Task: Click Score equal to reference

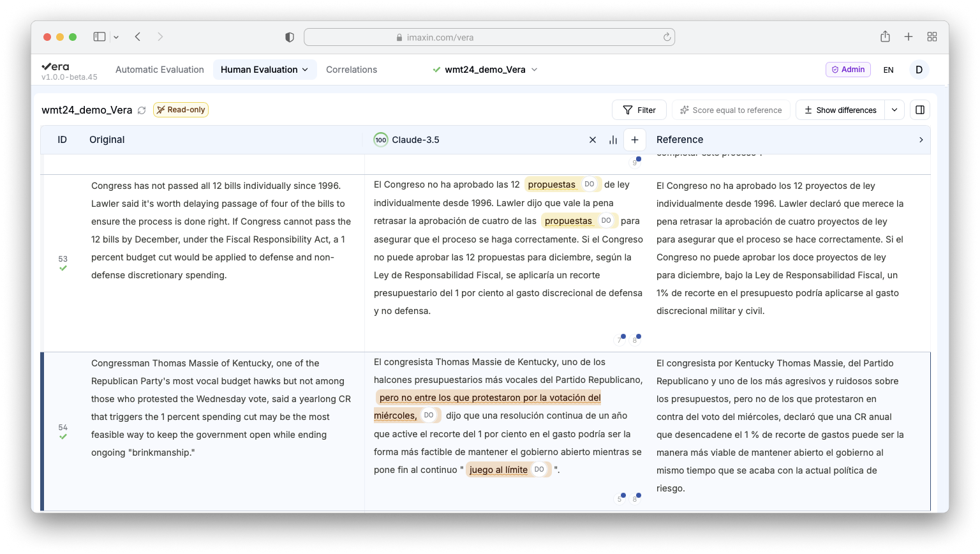Action: pyautogui.click(x=731, y=110)
